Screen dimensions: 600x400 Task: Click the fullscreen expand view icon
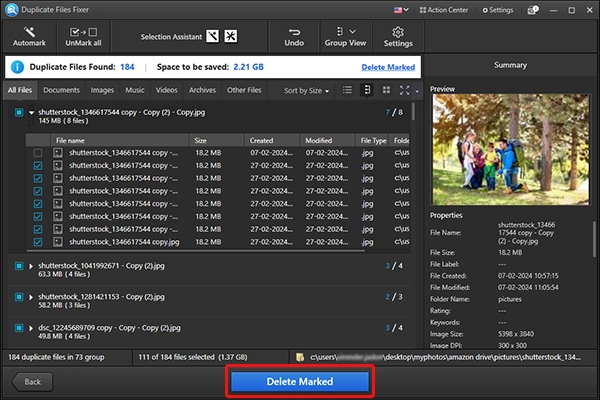tap(404, 90)
